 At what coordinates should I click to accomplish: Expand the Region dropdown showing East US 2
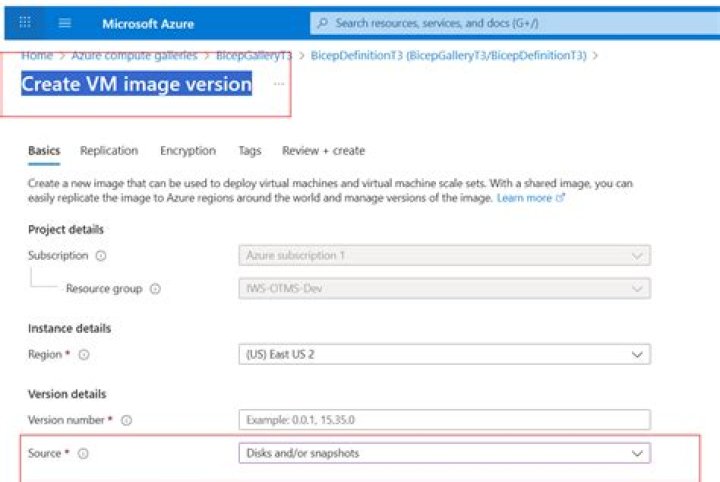444,354
